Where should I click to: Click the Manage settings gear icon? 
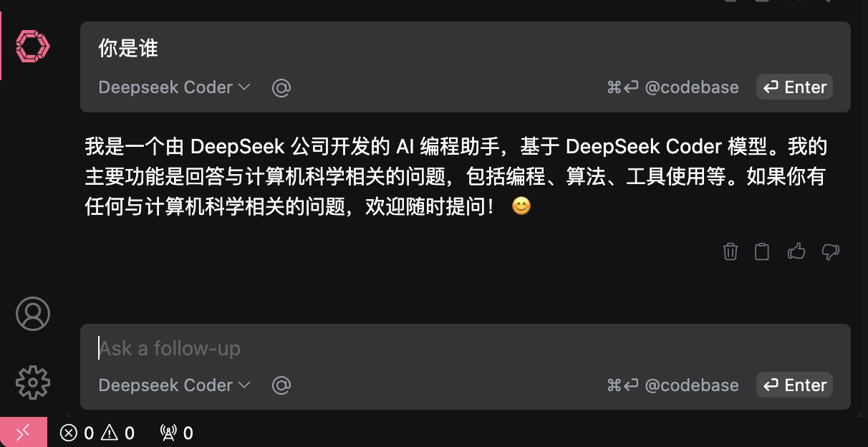(x=33, y=382)
